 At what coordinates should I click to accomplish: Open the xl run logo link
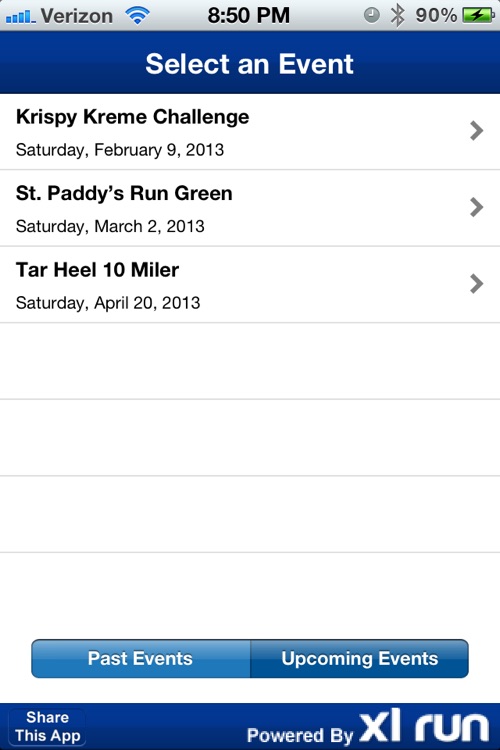[x=424, y=727]
